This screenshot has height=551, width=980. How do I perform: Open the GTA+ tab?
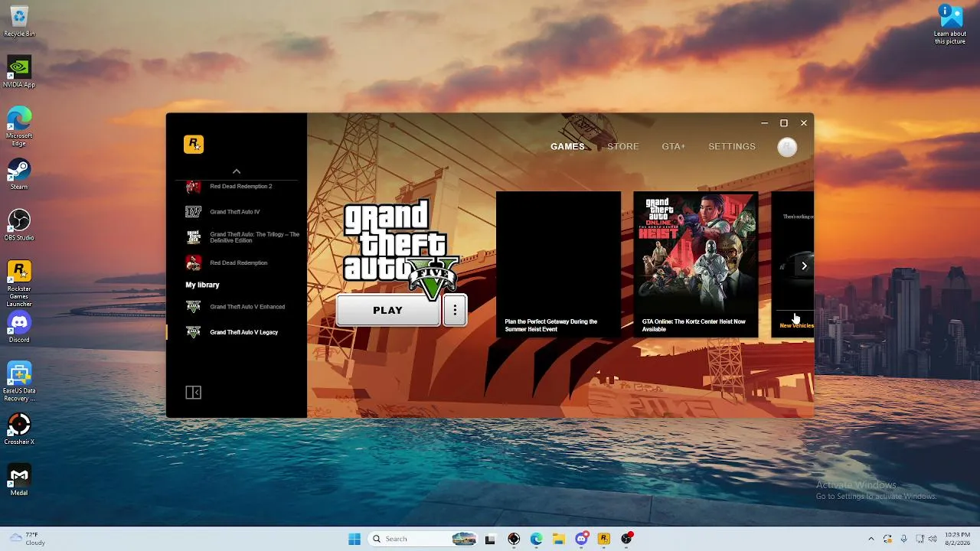(674, 146)
